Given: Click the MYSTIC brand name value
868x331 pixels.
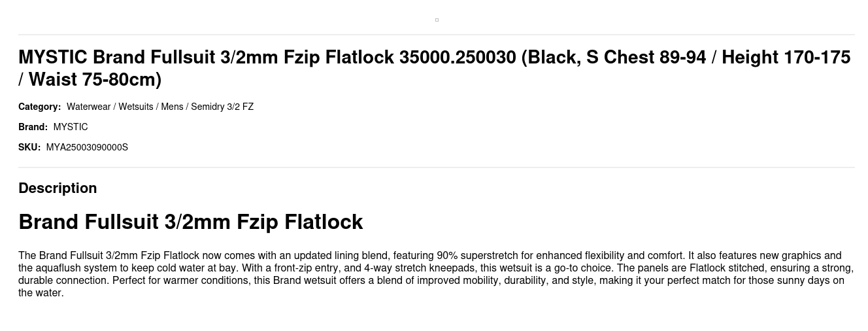Looking at the screenshot, I should tap(71, 127).
